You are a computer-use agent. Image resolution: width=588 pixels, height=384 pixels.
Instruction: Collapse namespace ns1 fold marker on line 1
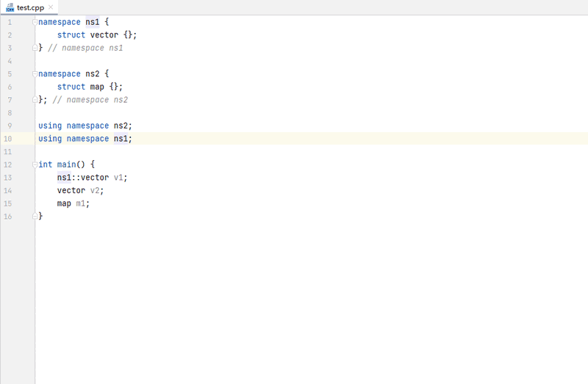tap(35, 22)
